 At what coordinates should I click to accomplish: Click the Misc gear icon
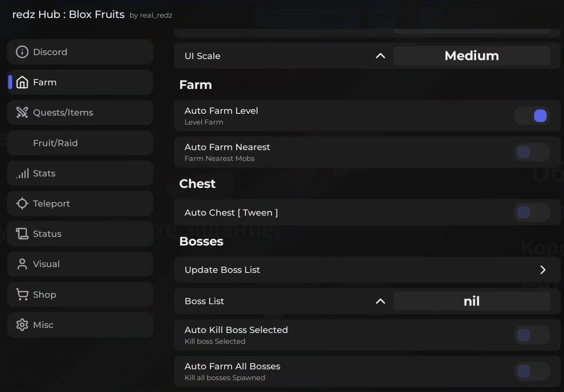coord(22,325)
